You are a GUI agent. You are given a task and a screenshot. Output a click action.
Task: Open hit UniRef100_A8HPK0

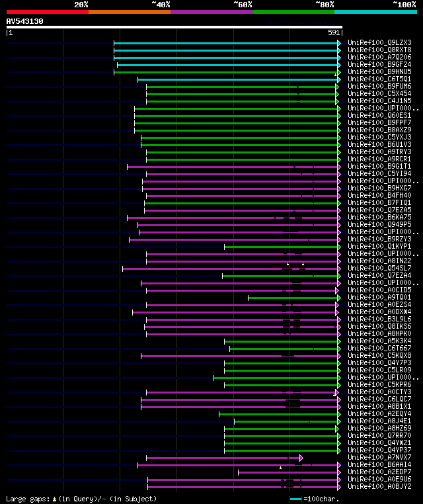(379, 333)
